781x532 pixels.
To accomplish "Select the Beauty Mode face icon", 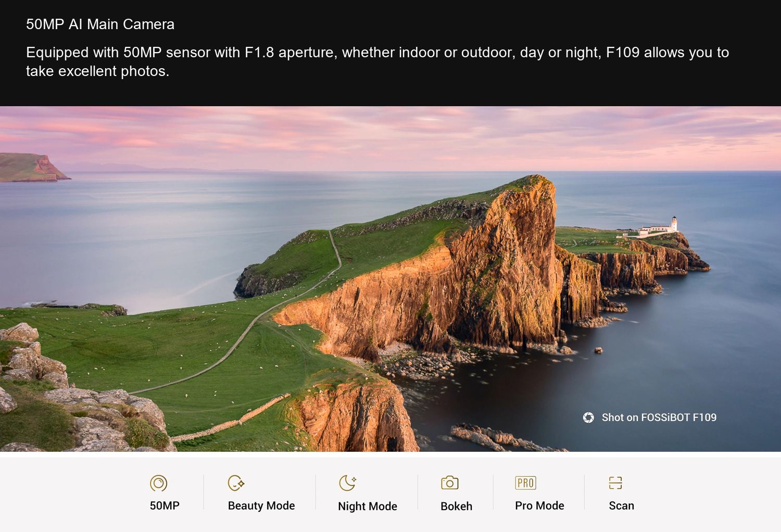I will click(x=236, y=483).
